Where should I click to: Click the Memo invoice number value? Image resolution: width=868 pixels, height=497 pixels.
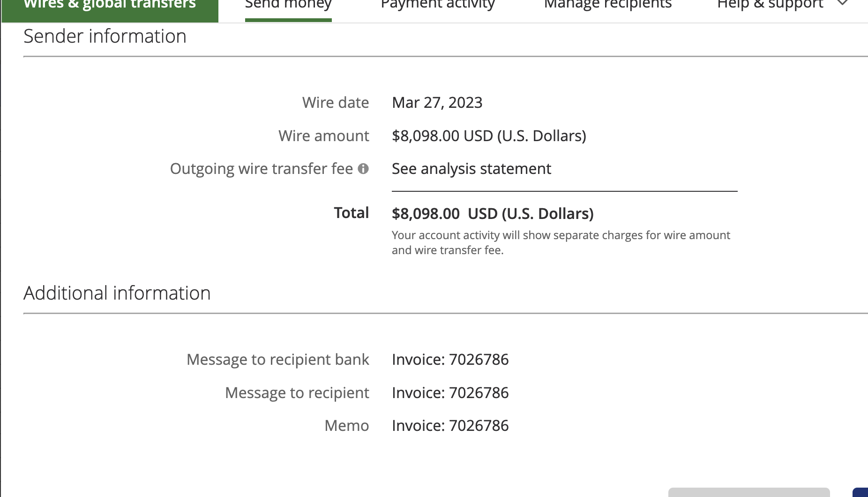[x=450, y=426]
